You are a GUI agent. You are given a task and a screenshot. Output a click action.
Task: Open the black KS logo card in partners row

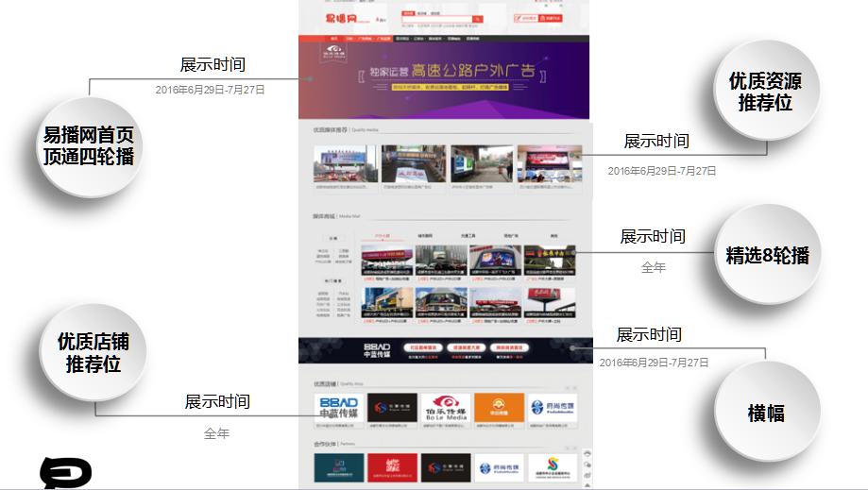446,468
